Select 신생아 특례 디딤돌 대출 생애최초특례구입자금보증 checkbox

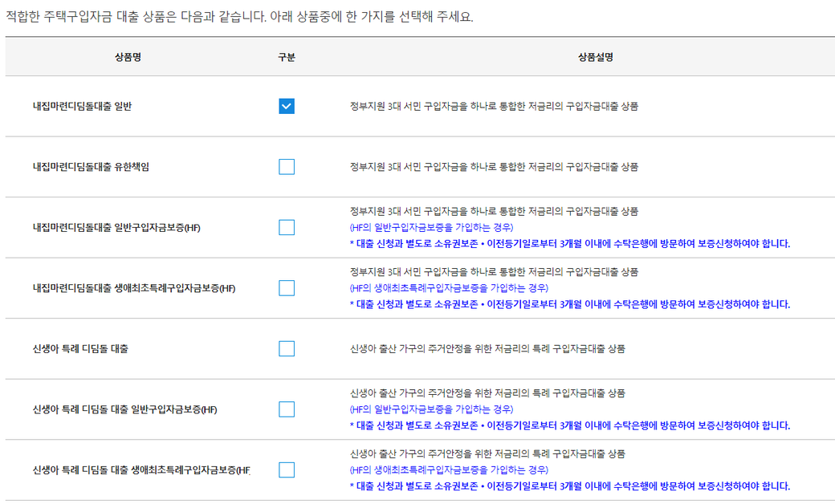pos(287,469)
